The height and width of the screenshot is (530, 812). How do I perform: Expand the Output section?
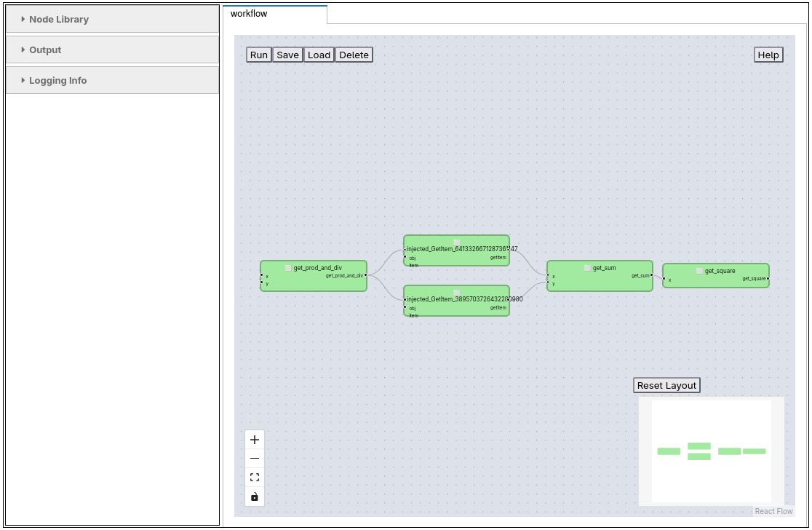tap(112, 50)
